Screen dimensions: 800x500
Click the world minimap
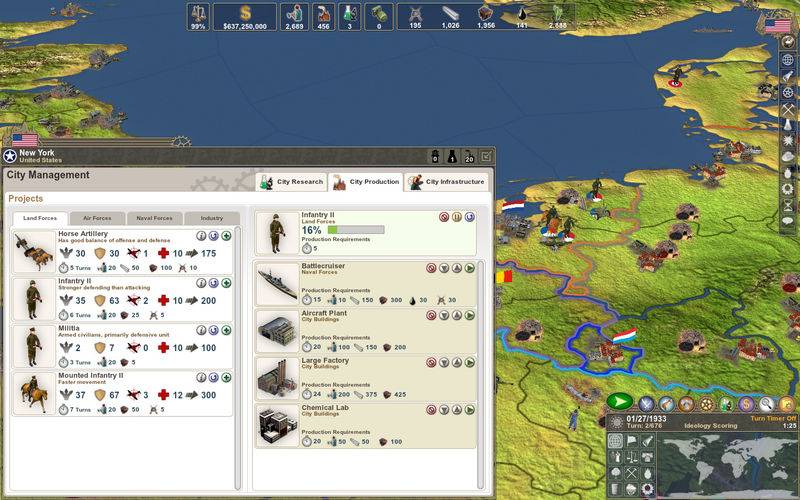click(727, 465)
